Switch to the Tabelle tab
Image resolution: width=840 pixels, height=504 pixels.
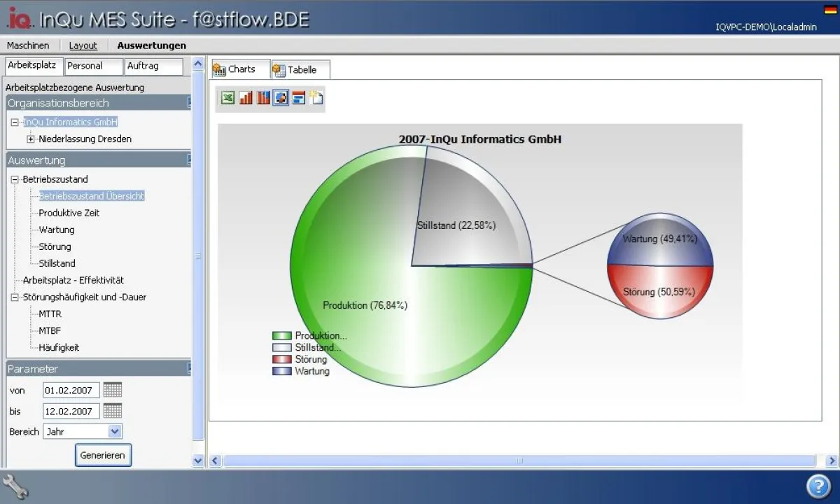click(x=299, y=69)
